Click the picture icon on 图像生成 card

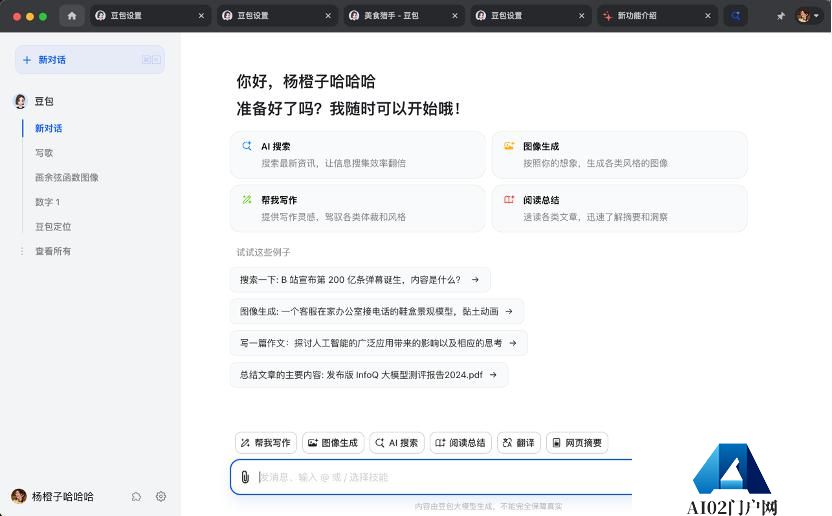click(509, 146)
